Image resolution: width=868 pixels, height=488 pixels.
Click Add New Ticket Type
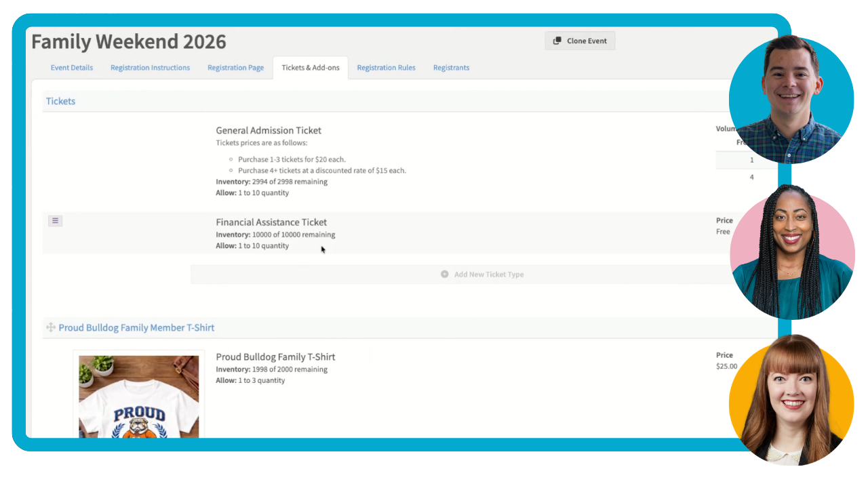pos(482,274)
